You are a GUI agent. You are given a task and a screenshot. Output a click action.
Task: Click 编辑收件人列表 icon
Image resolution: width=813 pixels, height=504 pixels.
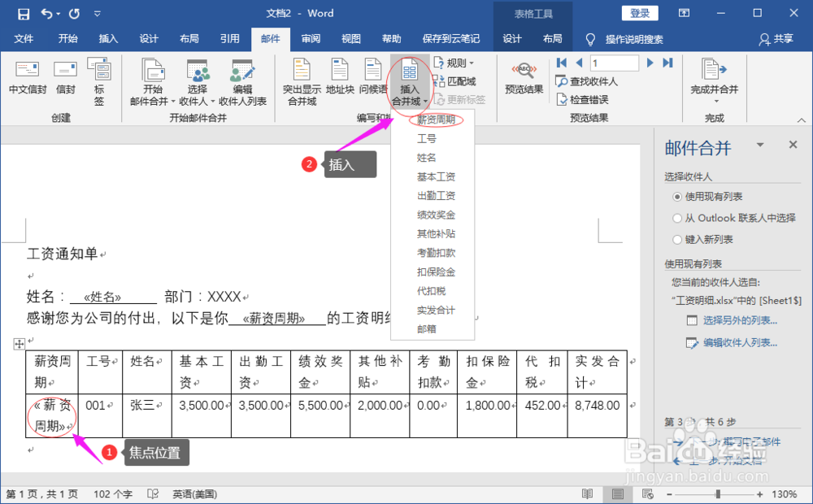pyautogui.click(x=242, y=82)
